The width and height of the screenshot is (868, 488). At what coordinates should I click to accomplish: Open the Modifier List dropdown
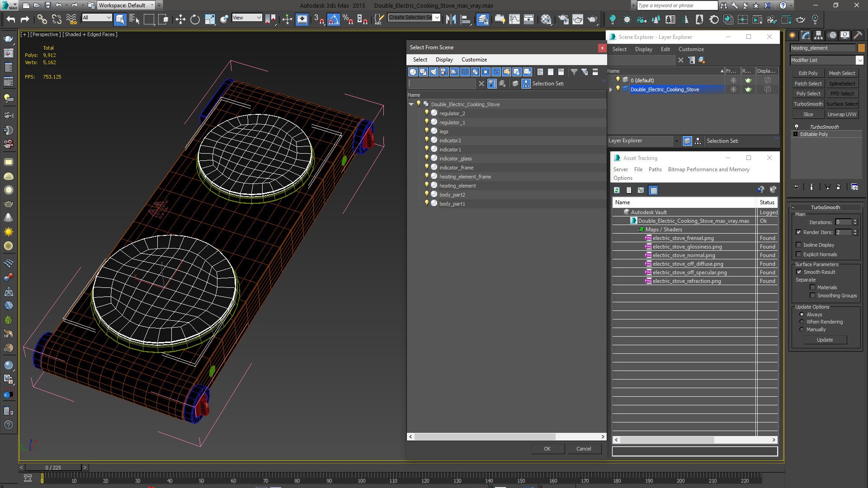[859, 60]
